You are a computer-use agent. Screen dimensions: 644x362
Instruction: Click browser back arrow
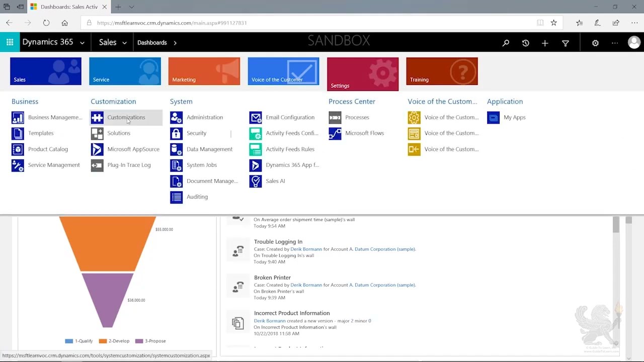click(9, 23)
